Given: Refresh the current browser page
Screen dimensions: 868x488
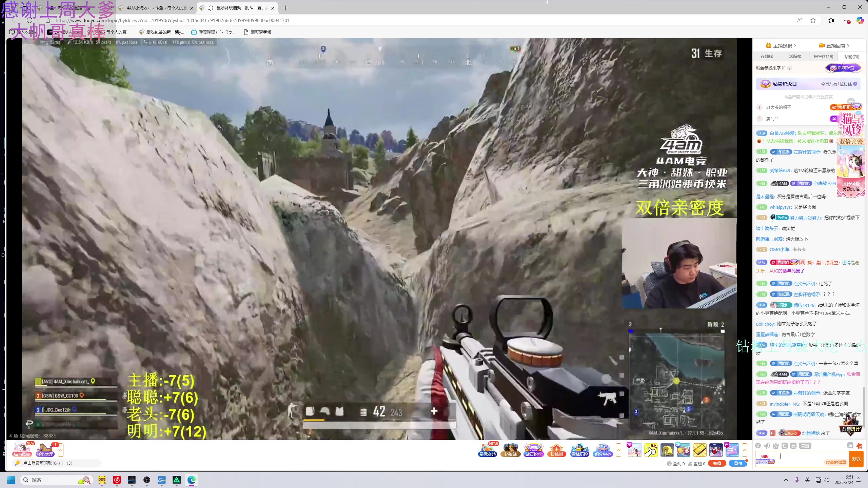Looking at the screenshot, I should click(29, 20).
